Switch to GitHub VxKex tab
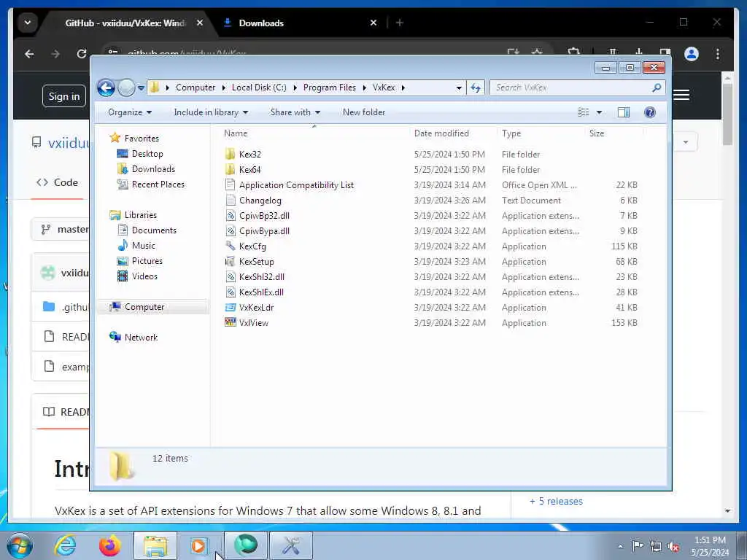This screenshot has width=747, height=560. tap(126, 23)
